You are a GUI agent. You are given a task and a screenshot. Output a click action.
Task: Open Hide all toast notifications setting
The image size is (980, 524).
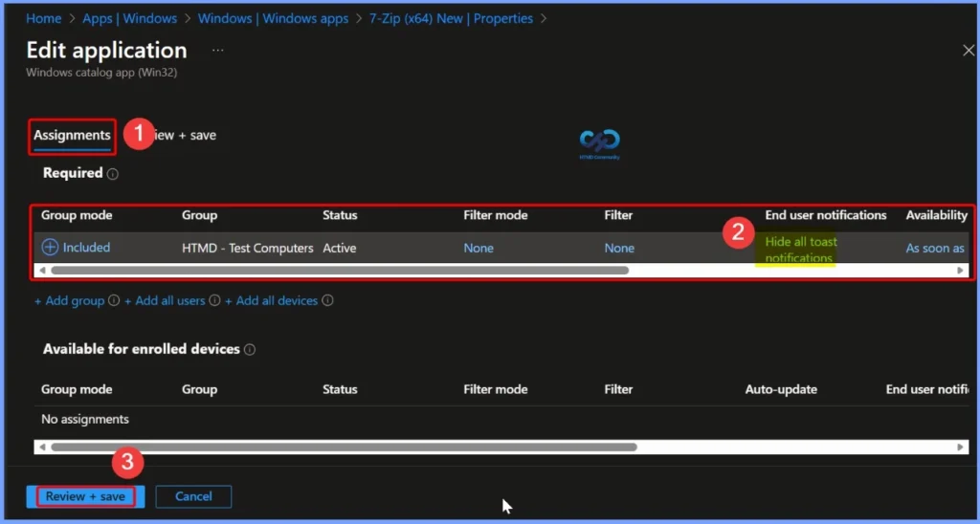(x=801, y=250)
